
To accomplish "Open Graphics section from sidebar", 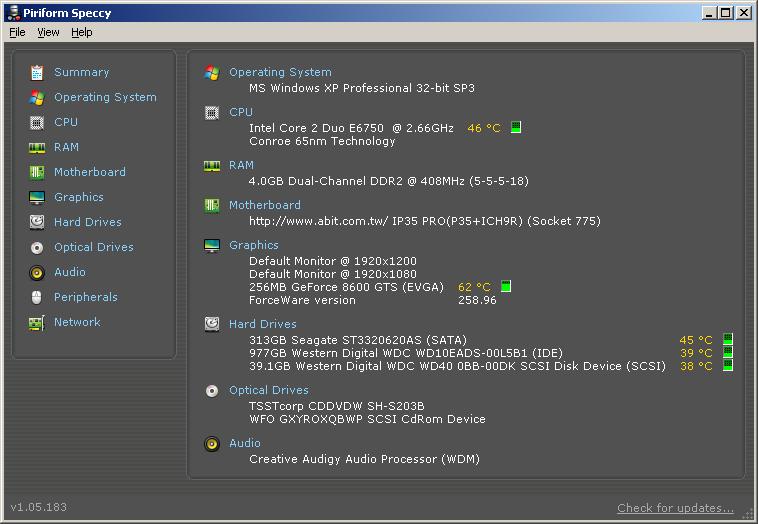I will tap(79, 197).
